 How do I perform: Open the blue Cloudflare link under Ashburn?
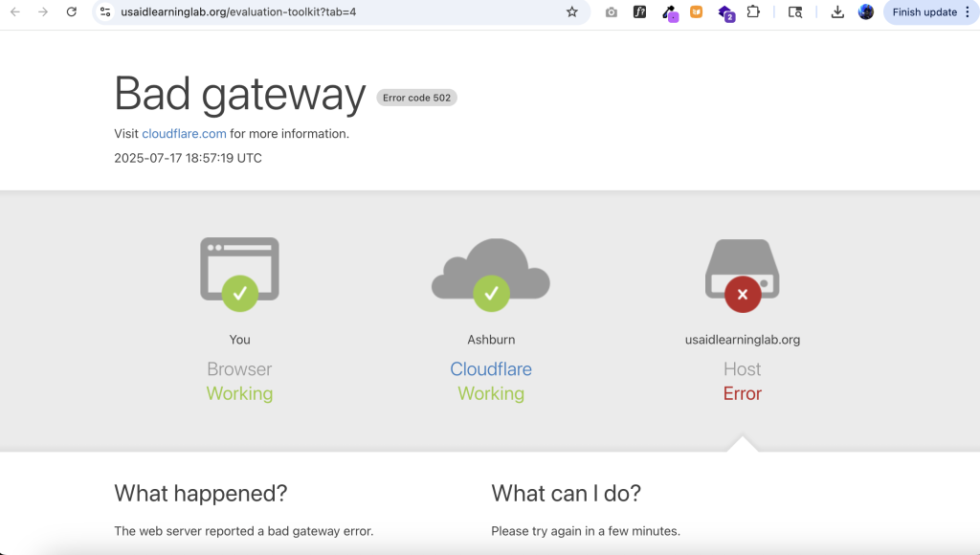491,369
